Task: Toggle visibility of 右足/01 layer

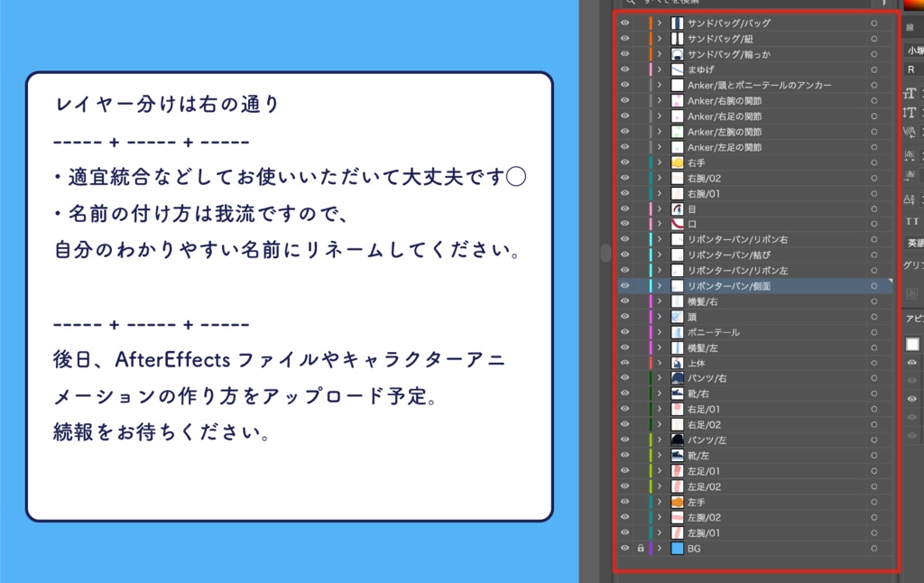Action: pos(624,409)
